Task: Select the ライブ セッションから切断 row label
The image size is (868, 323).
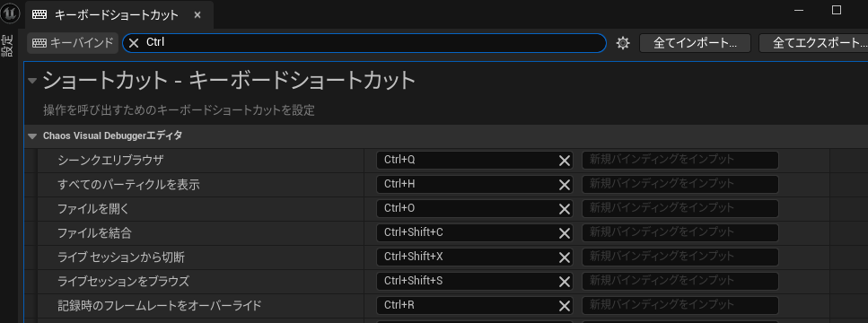Action: [x=121, y=258]
